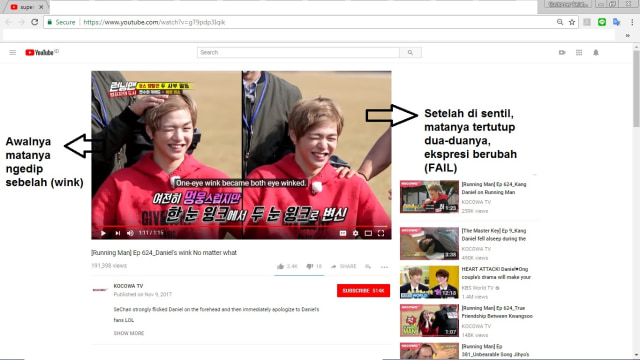Viewport: 640px width, 360px height.
Task: Open the YouTube hamburger guide menu
Action: point(13,52)
